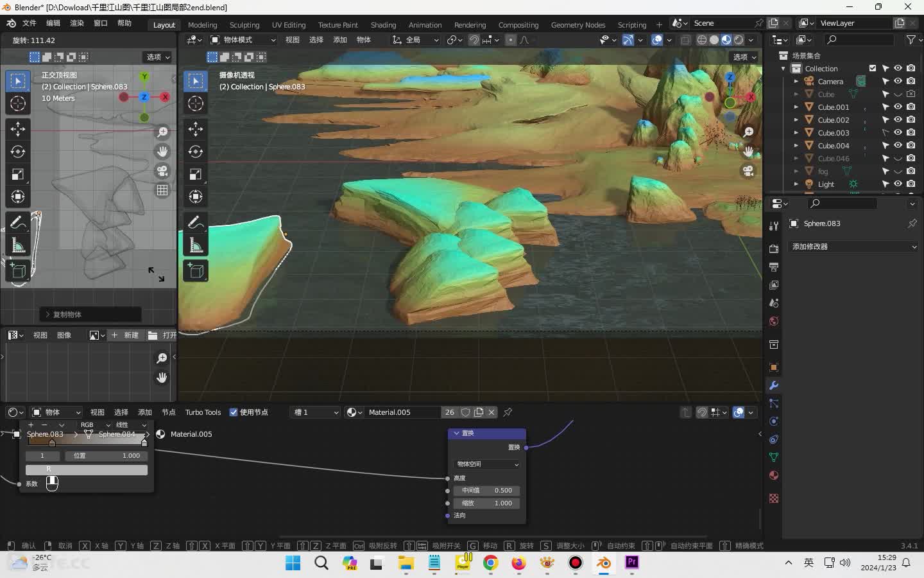The width and height of the screenshot is (924, 578).
Task: Click the Midlevel (中间值) 0.500 field
Action: (487, 490)
